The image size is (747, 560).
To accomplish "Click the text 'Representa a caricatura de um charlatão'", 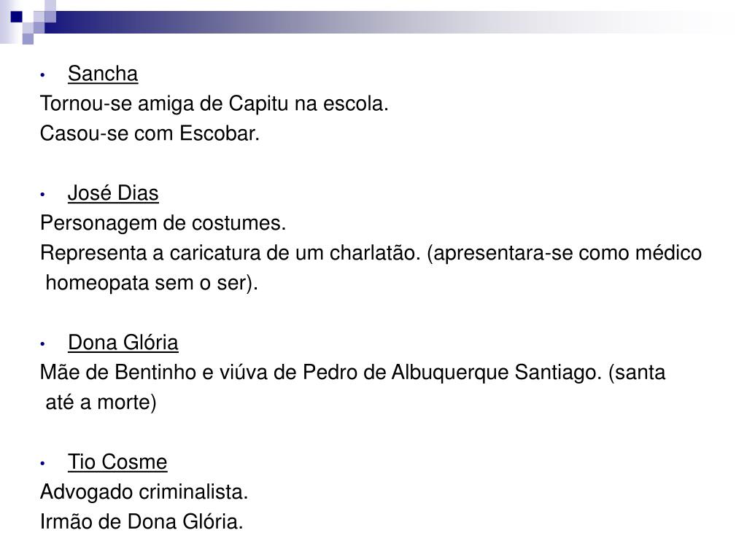I will 230,253.
